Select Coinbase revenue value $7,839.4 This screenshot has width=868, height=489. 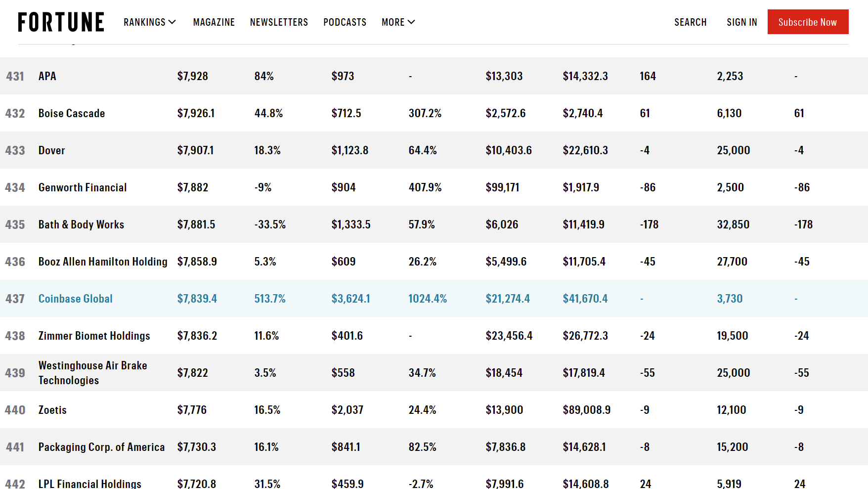pyautogui.click(x=197, y=299)
